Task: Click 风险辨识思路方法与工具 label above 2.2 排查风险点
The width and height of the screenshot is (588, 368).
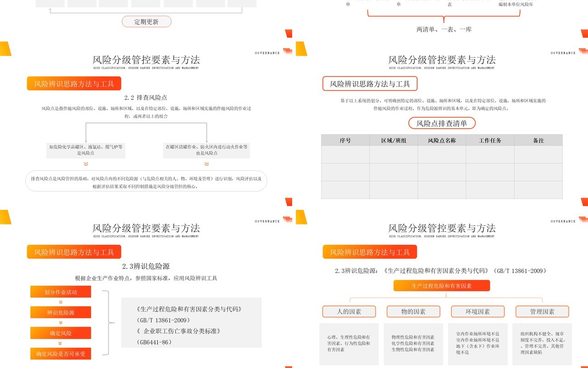Action: pyautogui.click(x=74, y=84)
